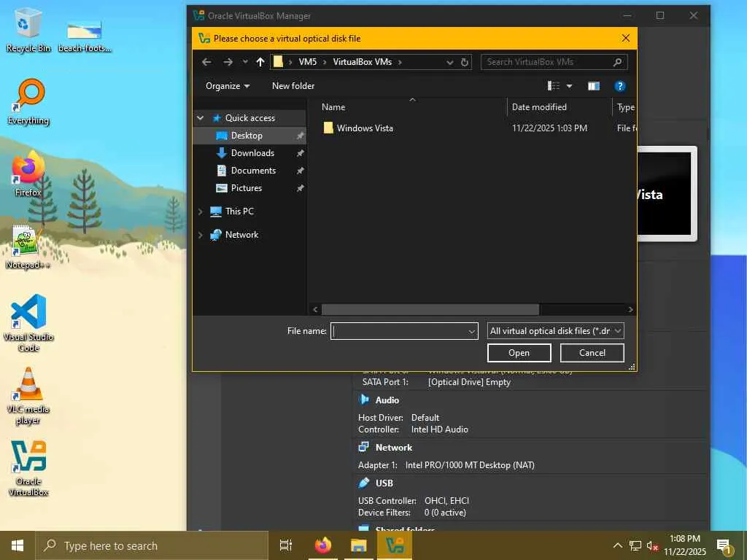Collapse the Quick access tree
Viewport: 747px width, 560px height.
[x=201, y=117]
